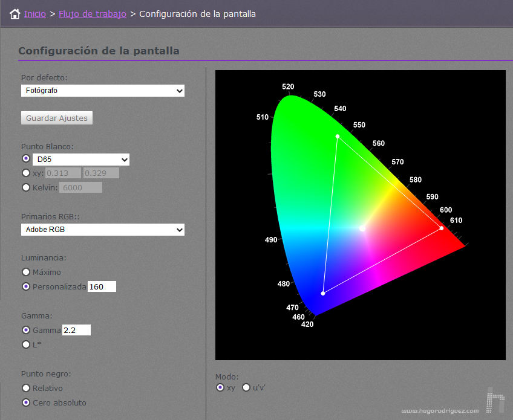Screen dimensions: 513x420
Task: Click the blue primary point on chart
Action: (x=323, y=294)
